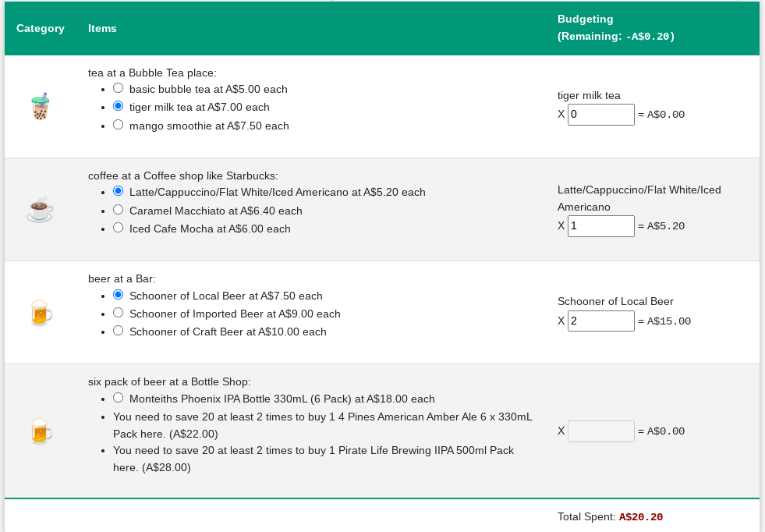Choose Schooner of Imported Beer

[x=119, y=313]
